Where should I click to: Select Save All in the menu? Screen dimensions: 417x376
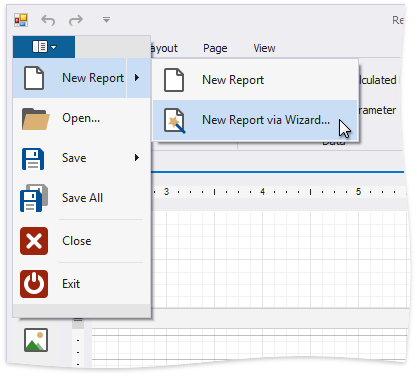[x=82, y=198]
